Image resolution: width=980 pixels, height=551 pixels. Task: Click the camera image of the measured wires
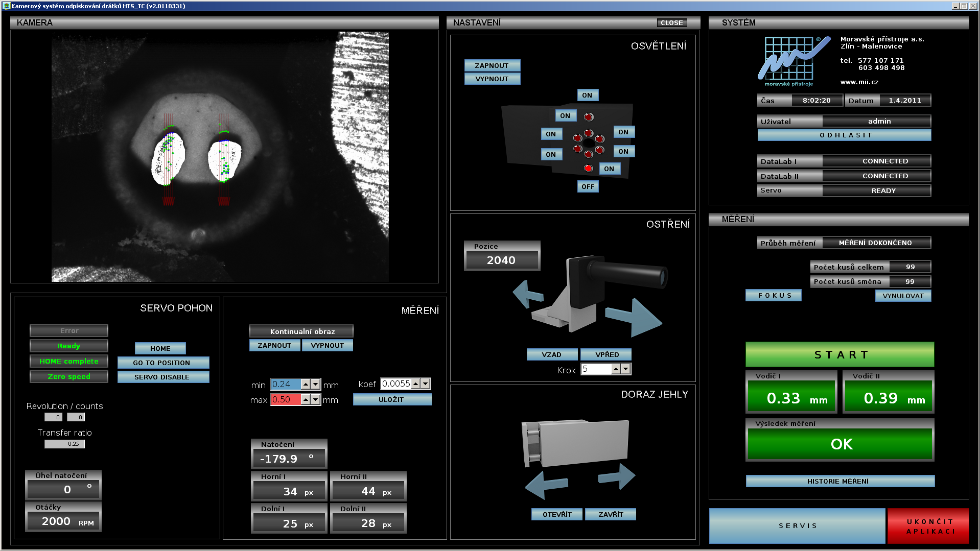pyautogui.click(x=220, y=156)
